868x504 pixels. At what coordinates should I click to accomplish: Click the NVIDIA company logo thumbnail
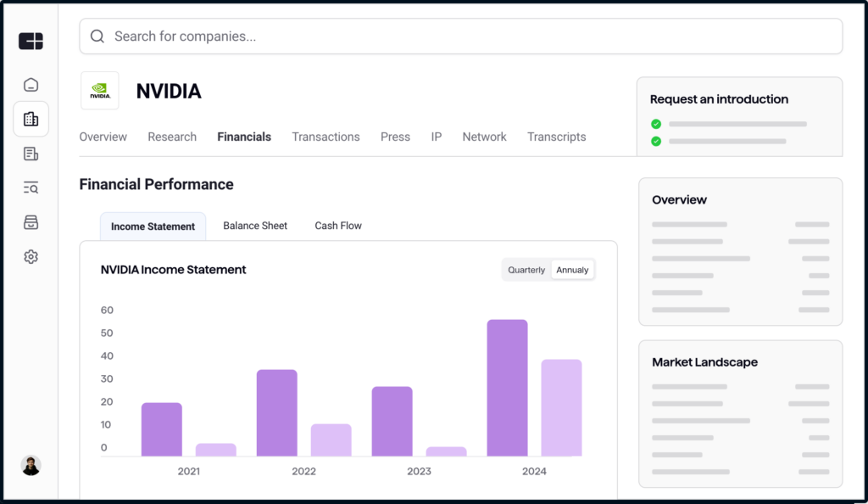100,91
